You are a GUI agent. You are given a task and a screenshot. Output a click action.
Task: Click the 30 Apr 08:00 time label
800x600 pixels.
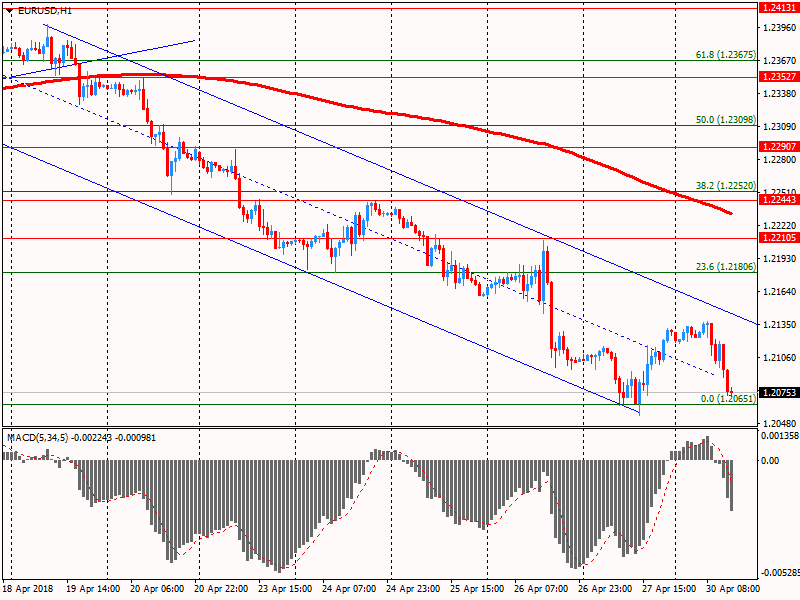point(733,589)
